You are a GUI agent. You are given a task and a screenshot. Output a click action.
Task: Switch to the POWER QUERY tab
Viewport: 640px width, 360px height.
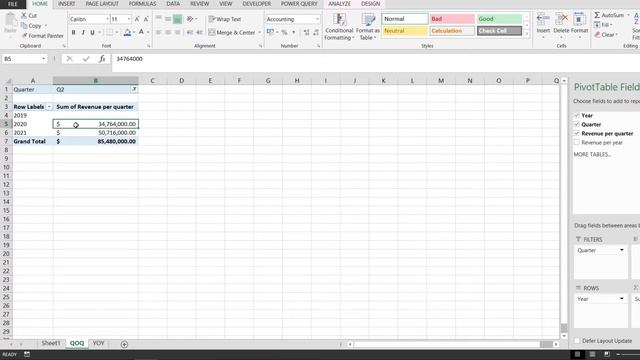click(299, 4)
